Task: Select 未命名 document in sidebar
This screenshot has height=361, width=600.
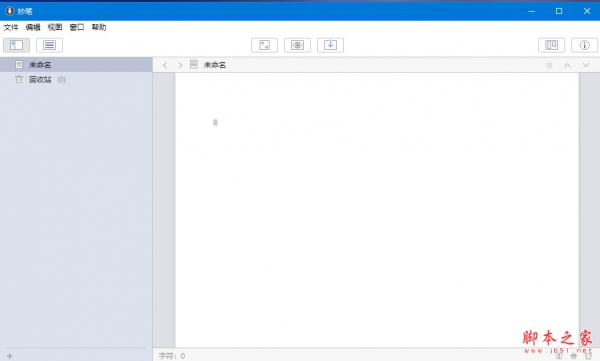Action: 76,65
